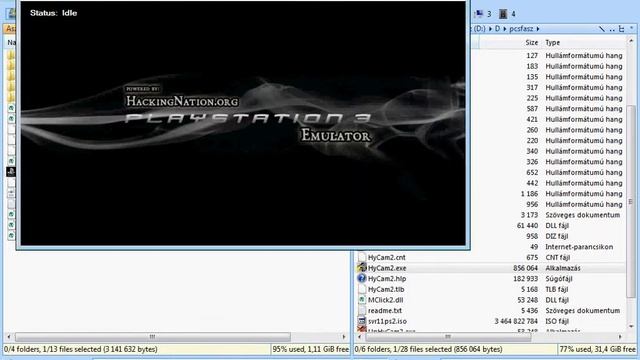Switch to drive button 4 in toolbar

click(507, 14)
